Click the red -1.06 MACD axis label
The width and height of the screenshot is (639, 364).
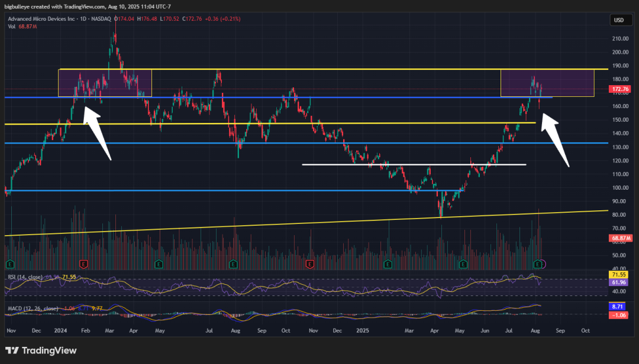tap(618, 315)
